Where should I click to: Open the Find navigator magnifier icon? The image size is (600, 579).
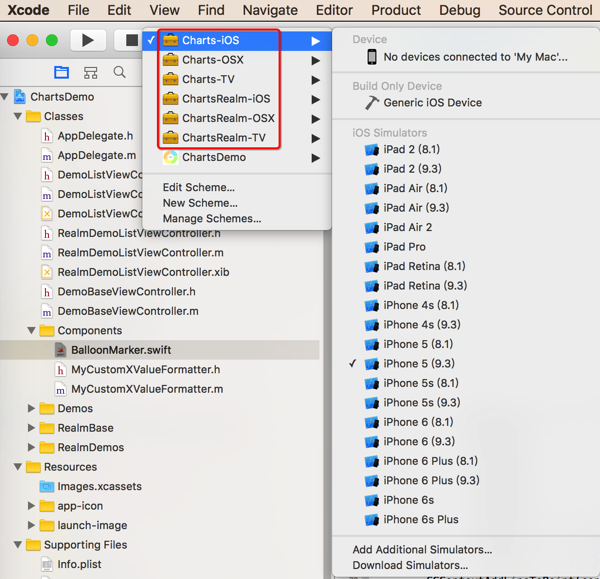point(119,72)
